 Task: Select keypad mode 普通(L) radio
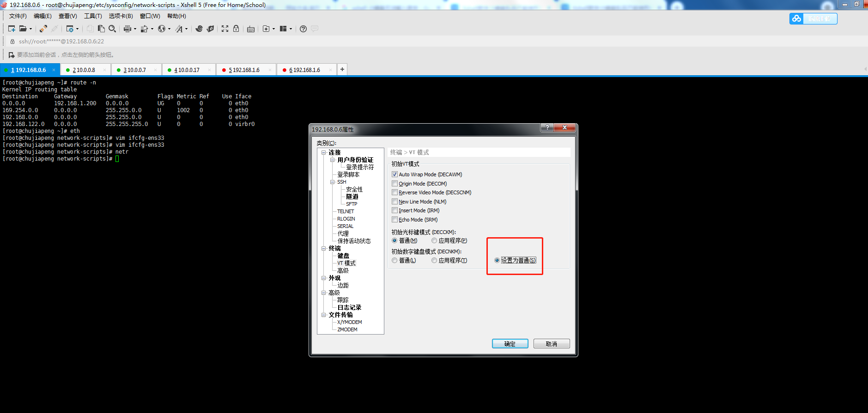(395, 260)
